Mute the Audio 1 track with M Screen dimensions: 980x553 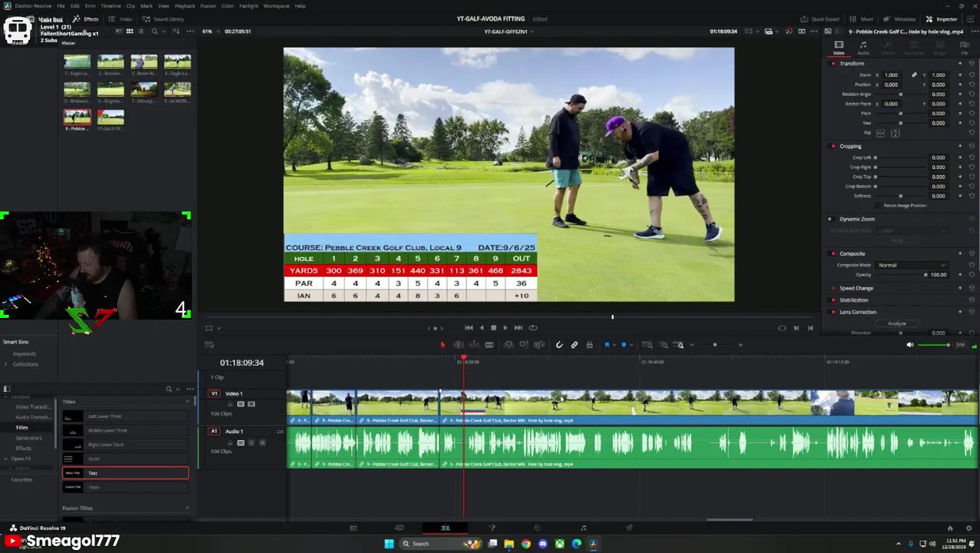coord(262,442)
